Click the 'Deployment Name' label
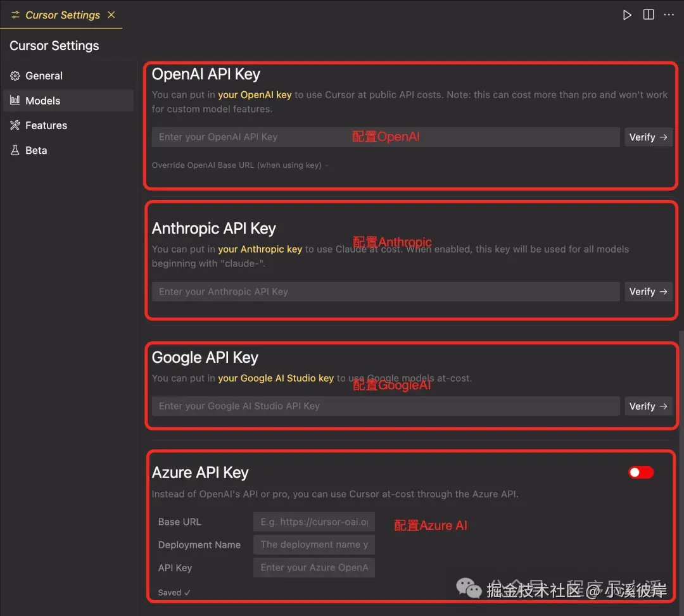The width and height of the screenshot is (684, 616). pos(199,545)
